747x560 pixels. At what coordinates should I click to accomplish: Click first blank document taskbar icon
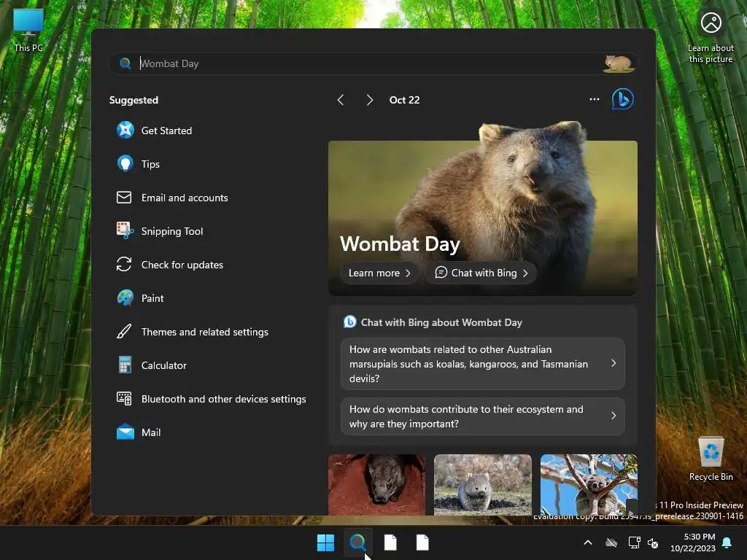point(390,542)
